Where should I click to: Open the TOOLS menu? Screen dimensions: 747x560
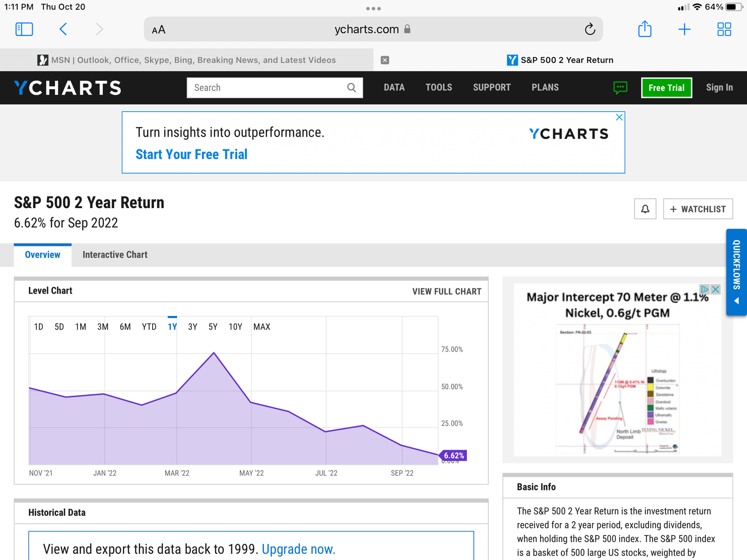pos(439,88)
